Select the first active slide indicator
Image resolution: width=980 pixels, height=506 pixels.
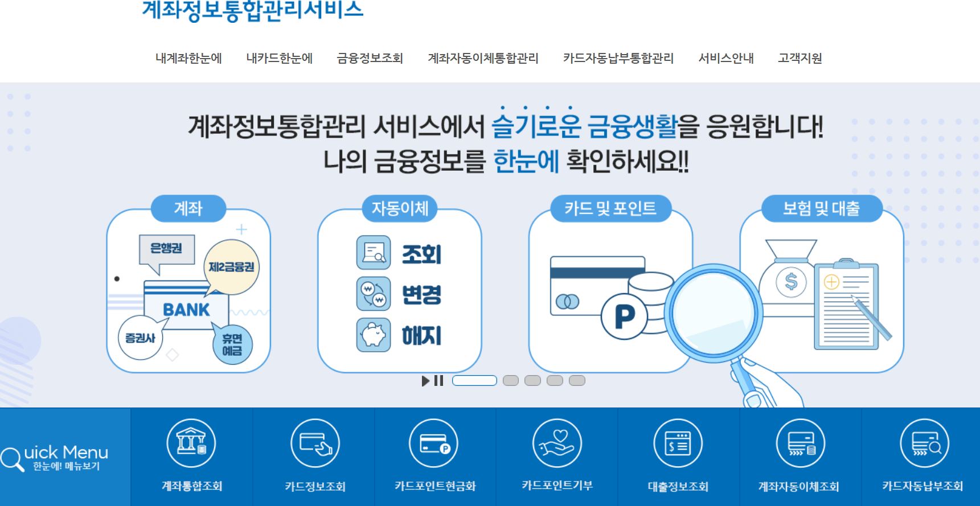coord(474,381)
